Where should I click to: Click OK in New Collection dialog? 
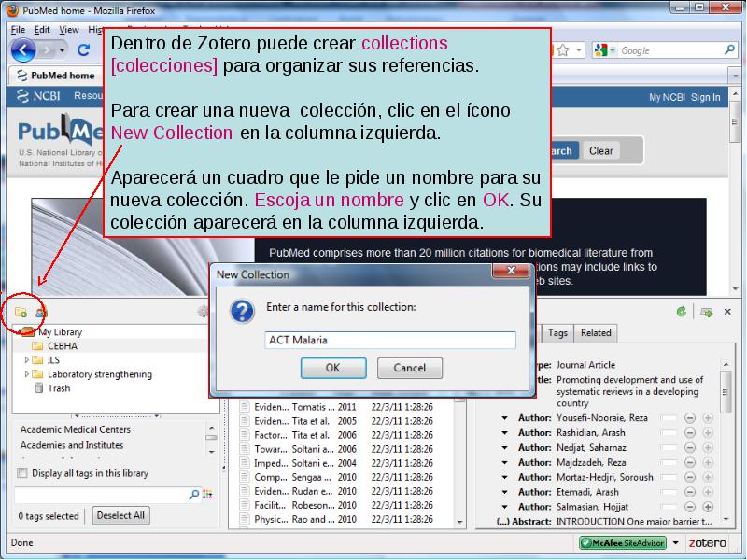(333, 368)
